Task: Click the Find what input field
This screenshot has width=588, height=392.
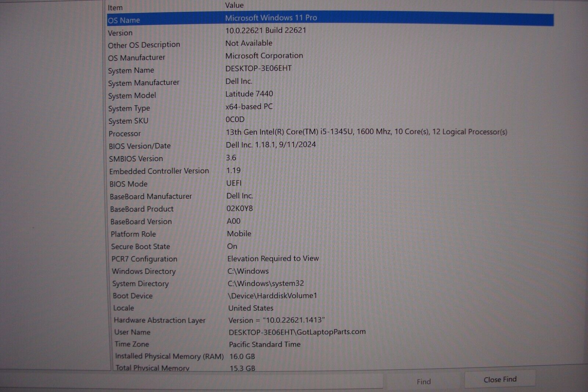Action: (x=191, y=381)
